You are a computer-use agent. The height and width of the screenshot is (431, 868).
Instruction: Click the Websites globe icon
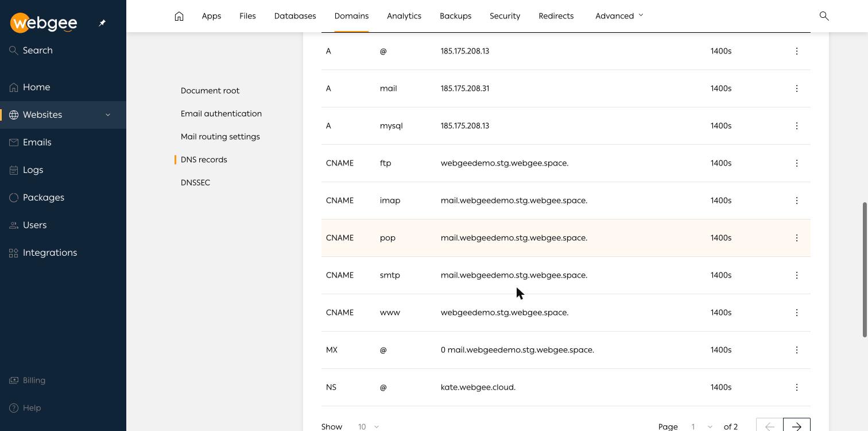pyautogui.click(x=14, y=115)
